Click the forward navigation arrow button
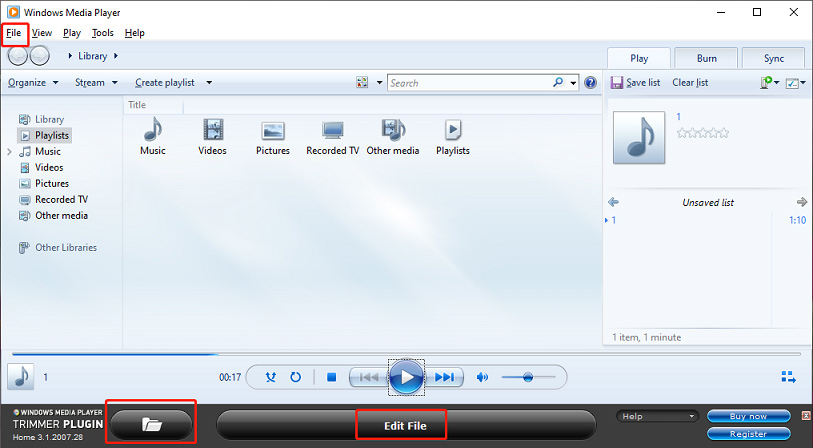Image resolution: width=813 pixels, height=448 pixels. (39, 55)
